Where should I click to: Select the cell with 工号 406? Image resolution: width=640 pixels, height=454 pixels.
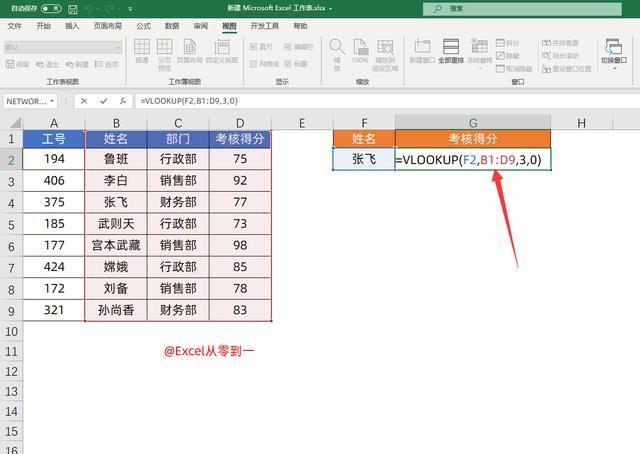(x=54, y=180)
